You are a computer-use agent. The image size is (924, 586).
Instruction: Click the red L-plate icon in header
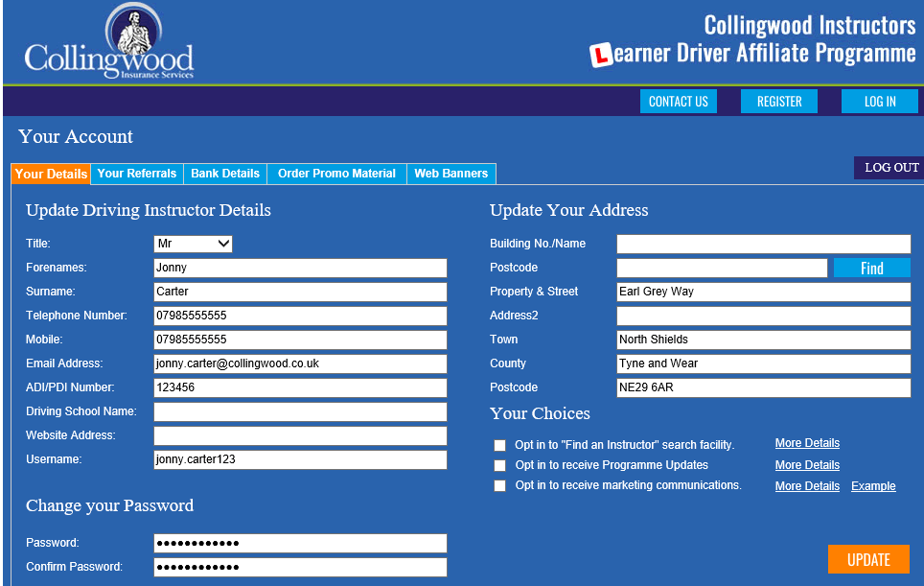coord(601,55)
